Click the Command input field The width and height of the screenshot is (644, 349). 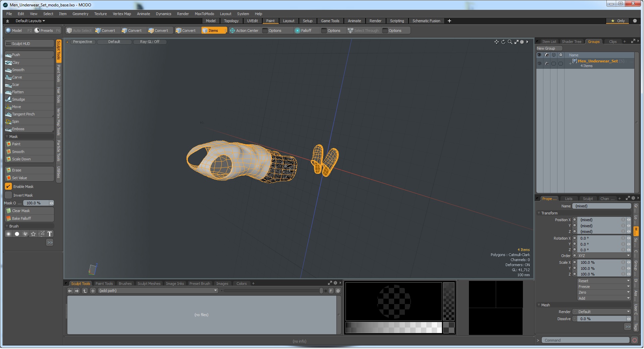point(585,340)
